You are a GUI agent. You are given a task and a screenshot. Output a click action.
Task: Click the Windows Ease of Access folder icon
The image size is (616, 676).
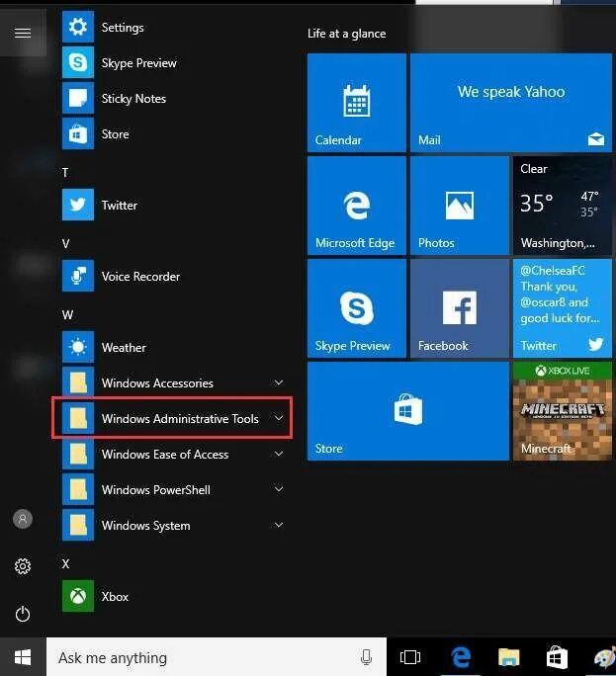pos(78,454)
